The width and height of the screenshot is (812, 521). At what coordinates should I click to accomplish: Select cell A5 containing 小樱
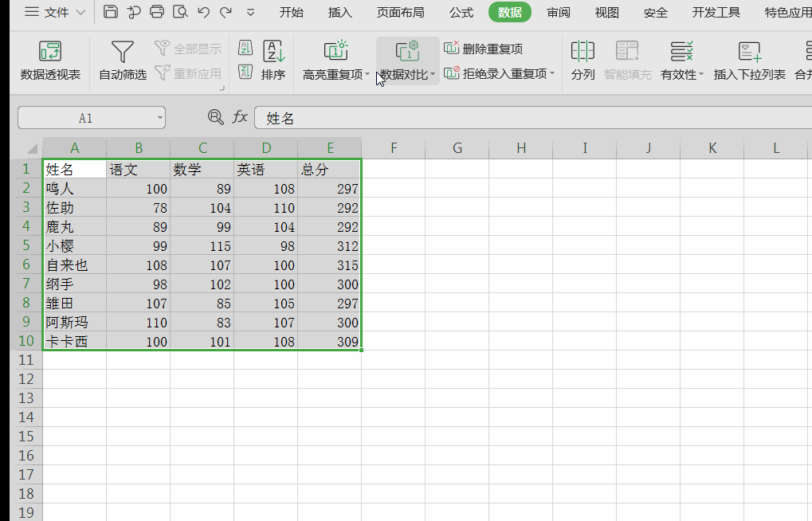[x=75, y=245]
